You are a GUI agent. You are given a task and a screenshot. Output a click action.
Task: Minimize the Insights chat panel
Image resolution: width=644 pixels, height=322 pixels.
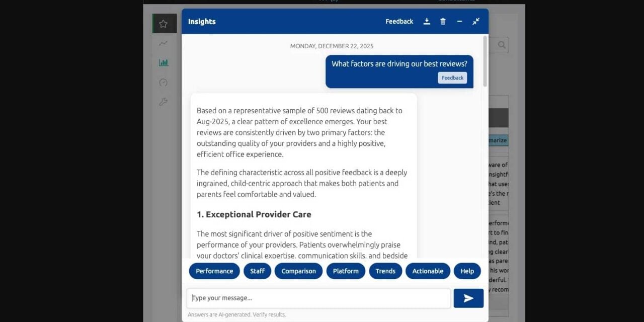(459, 22)
